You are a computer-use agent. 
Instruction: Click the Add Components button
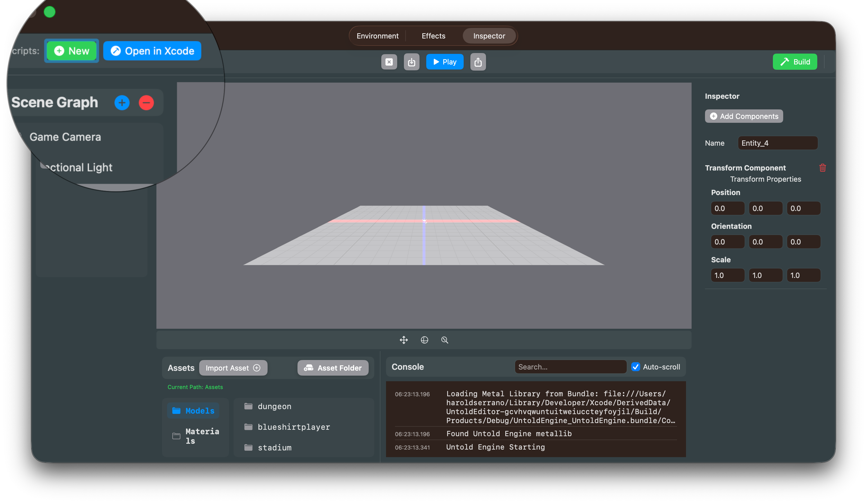[744, 116]
